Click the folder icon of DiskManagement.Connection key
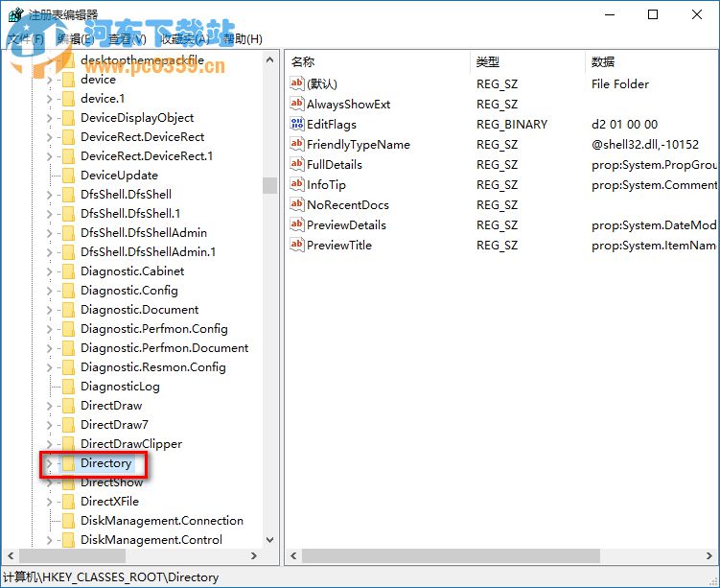720x588 pixels. [x=68, y=521]
